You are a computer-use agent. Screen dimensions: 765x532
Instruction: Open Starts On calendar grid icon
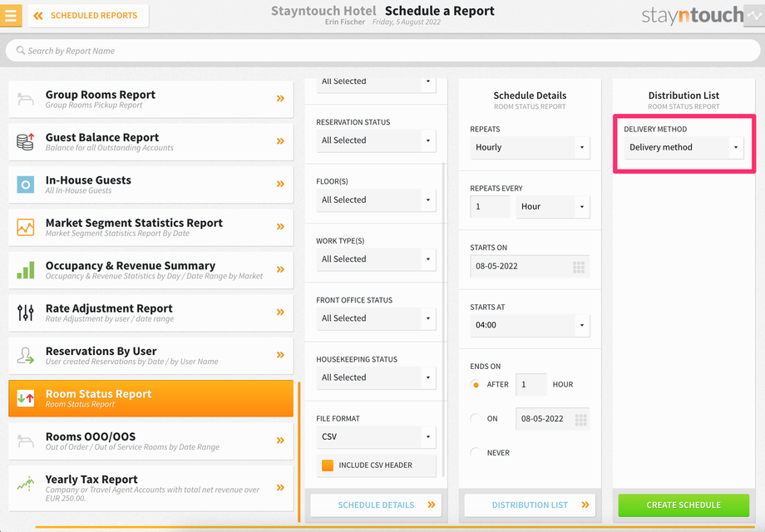point(579,267)
